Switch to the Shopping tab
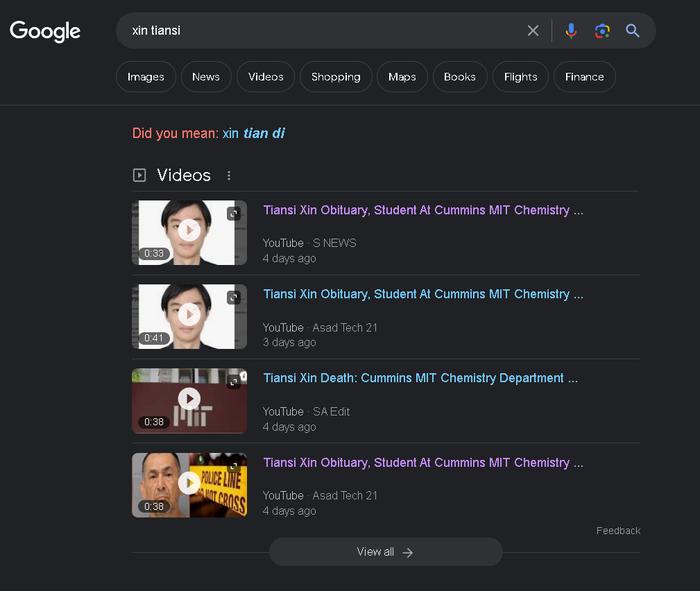 click(x=336, y=77)
